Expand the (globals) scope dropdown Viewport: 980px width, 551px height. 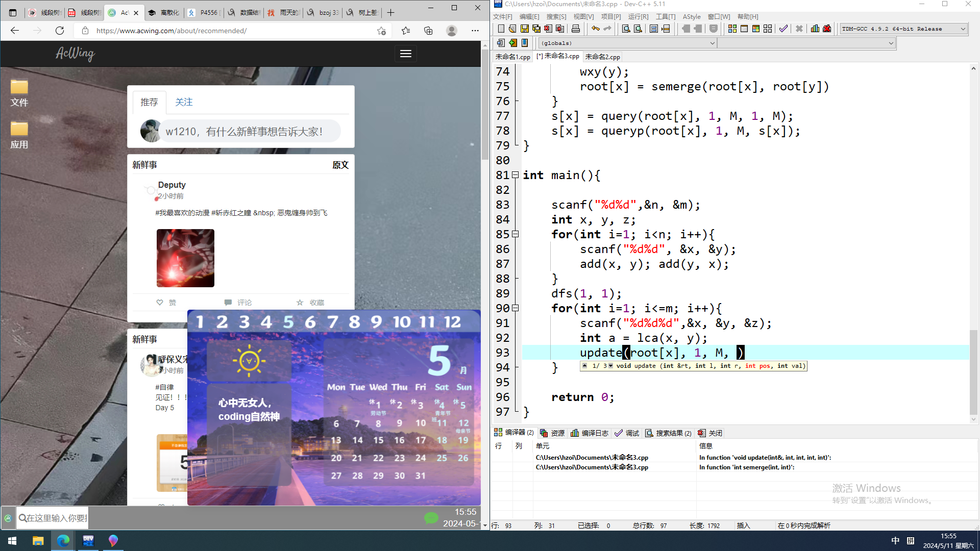tap(712, 43)
